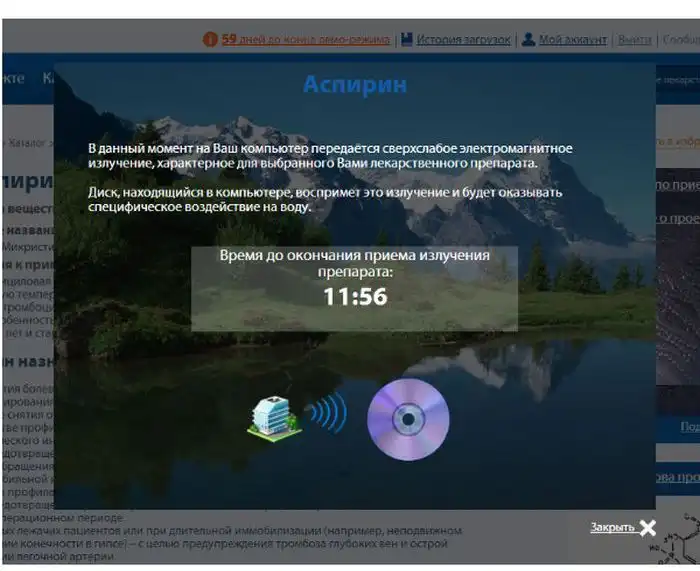Open «История загрузок» page
This screenshot has width=700, height=571.
tap(463, 40)
